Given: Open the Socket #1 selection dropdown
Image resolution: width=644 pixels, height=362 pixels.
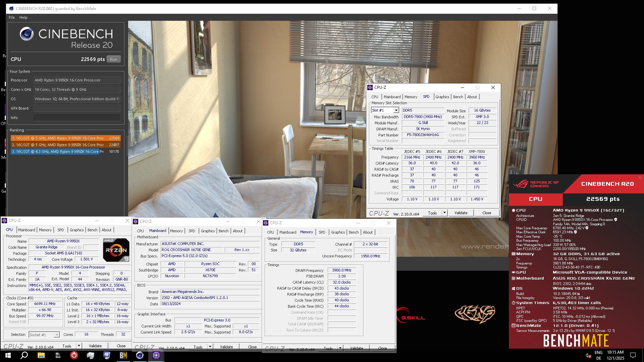Looking at the screenshot, I should coord(57,335).
